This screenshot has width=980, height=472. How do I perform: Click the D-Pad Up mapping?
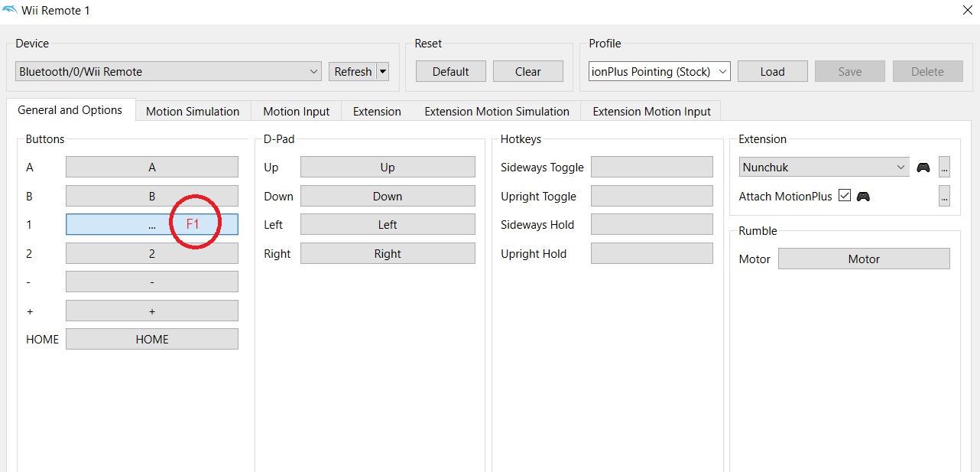[x=388, y=167]
